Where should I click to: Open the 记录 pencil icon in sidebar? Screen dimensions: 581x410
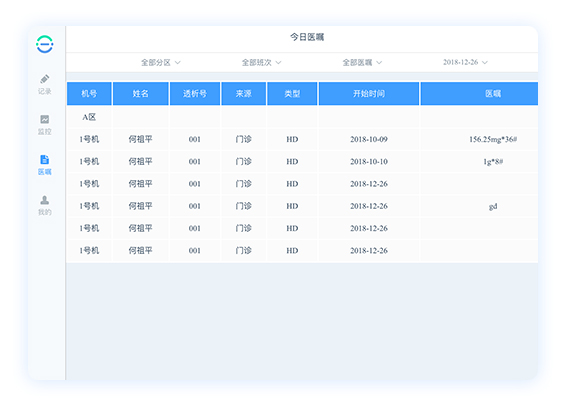pyautogui.click(x=44, y=79)
